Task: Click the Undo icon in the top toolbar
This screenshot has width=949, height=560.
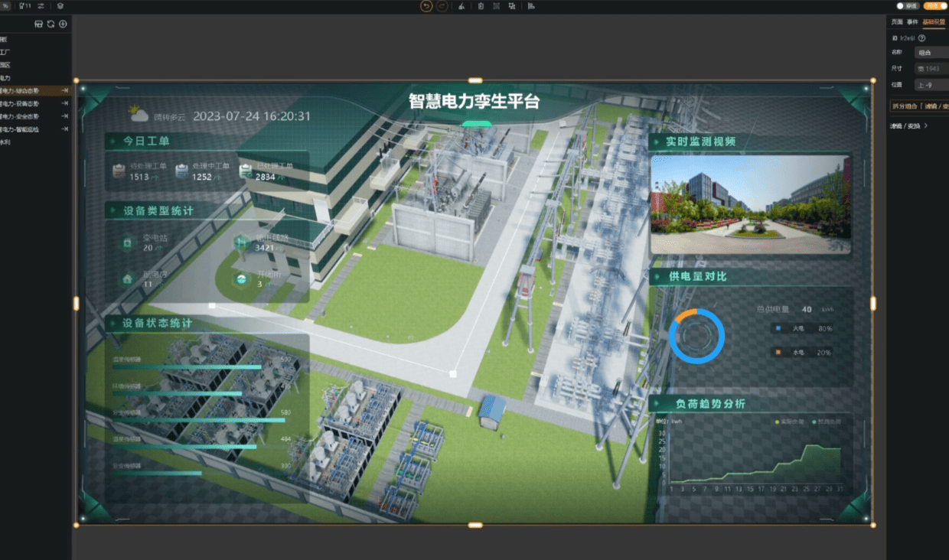Action: coord(426,6)
